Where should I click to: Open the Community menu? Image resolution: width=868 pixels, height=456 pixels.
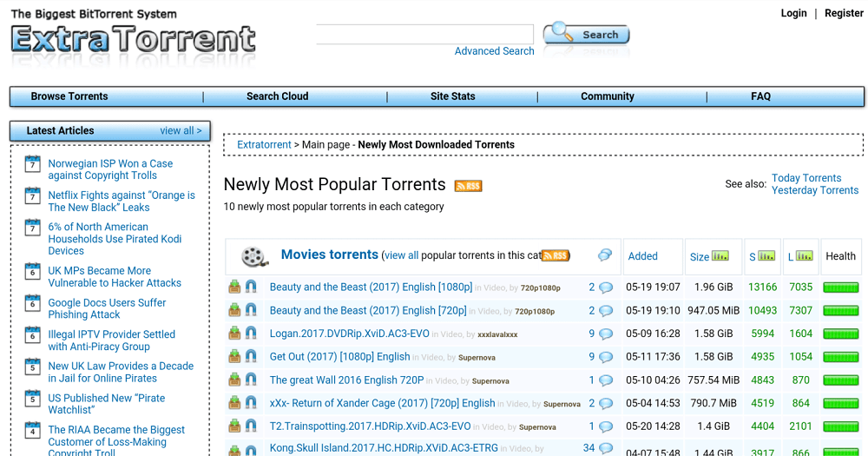click(608, 96)
